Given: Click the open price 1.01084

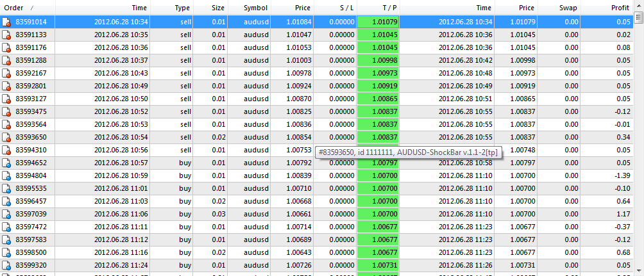Looking at the screenshot, I should tap(299, 22).
